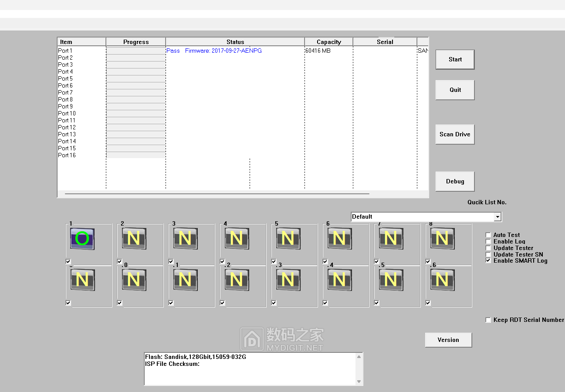Click the Port 2 progress bar
This screenshot has height=392, width=565.
tap(136, 57)
